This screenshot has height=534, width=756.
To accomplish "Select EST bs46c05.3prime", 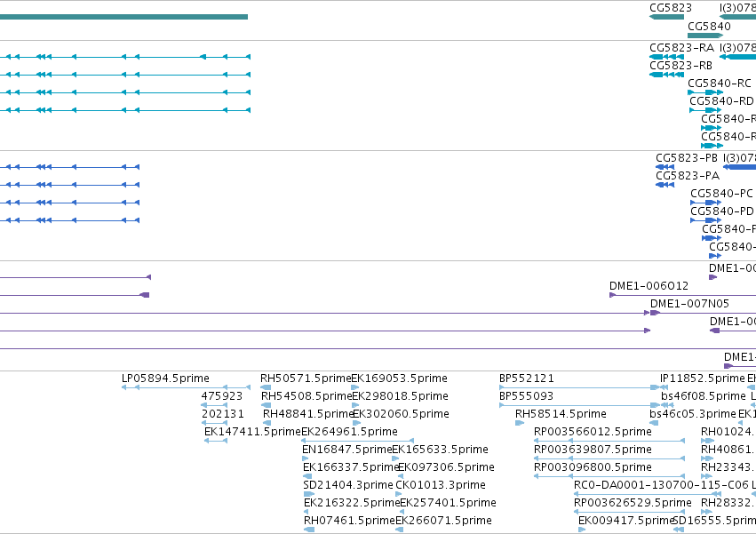I will point(693,414).
